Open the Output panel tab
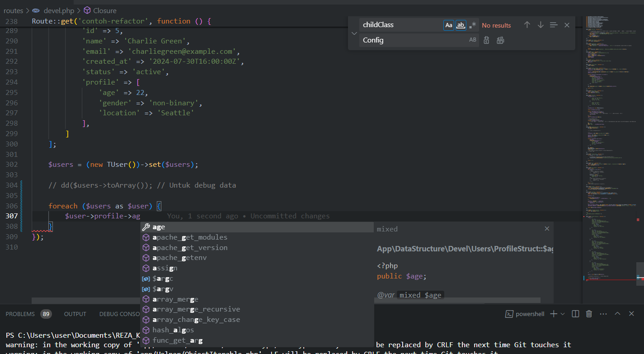 point(75,314)
